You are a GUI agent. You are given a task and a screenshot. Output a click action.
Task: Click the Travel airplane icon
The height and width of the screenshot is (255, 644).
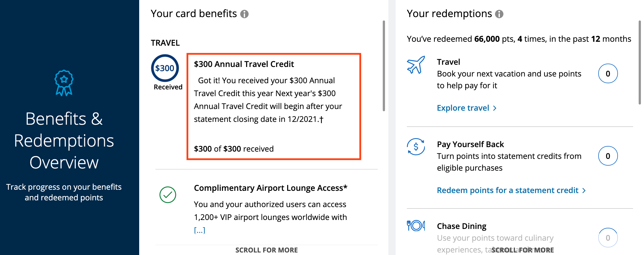coord(416,65)
